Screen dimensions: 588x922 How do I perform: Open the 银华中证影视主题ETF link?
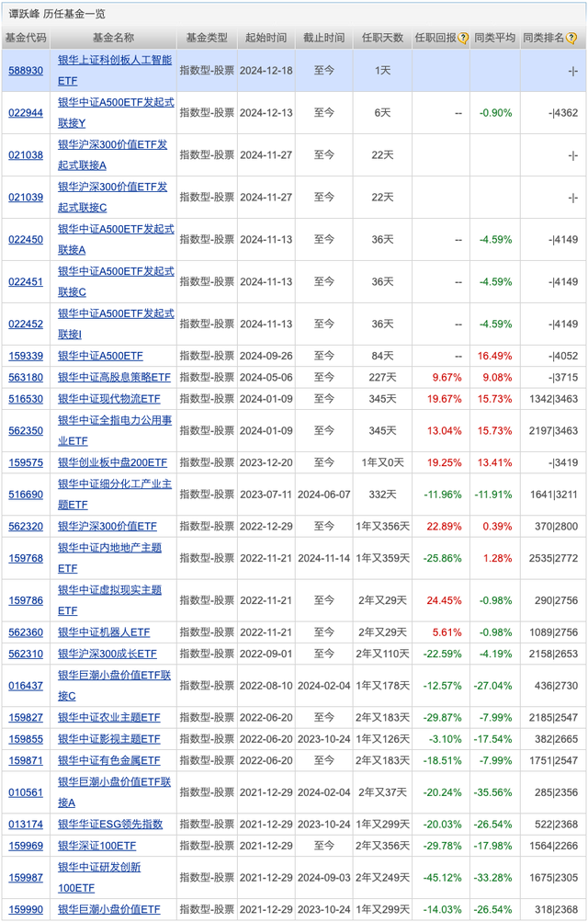point(108,739)
